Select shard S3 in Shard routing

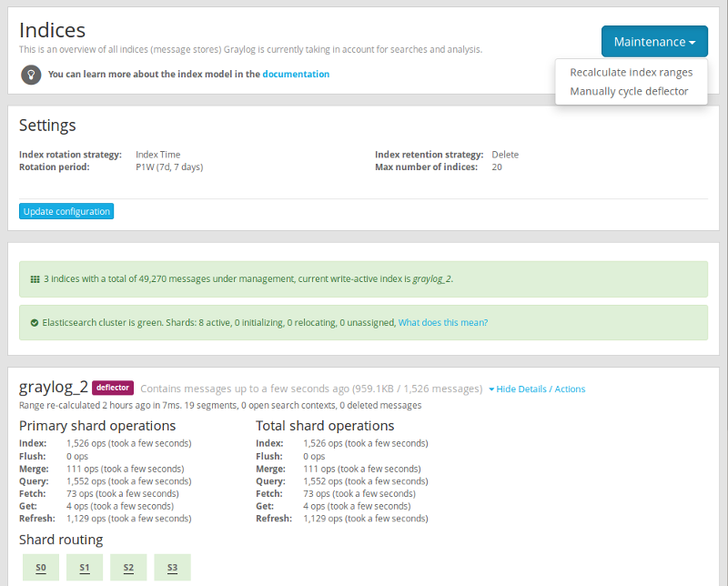point(172,568)
